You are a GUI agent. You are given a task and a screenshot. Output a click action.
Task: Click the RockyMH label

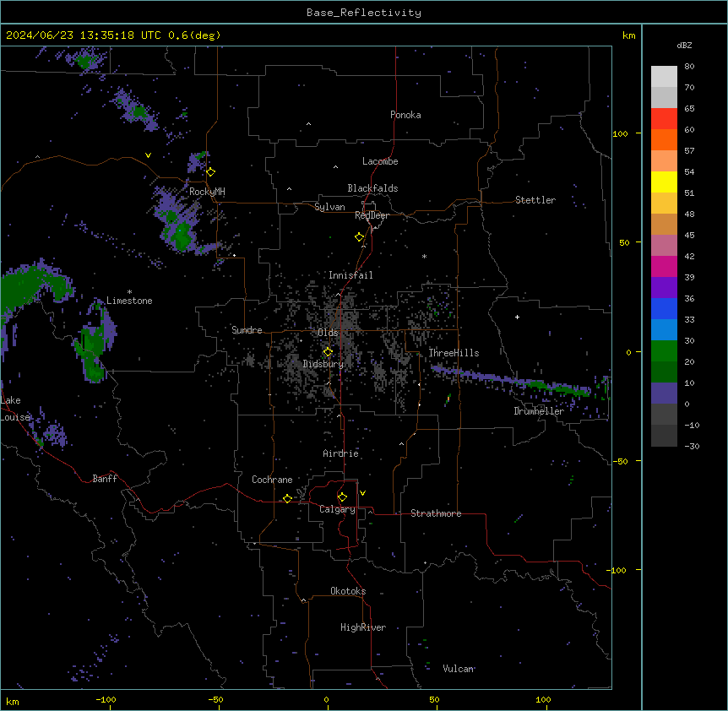[x=207, y=192]
